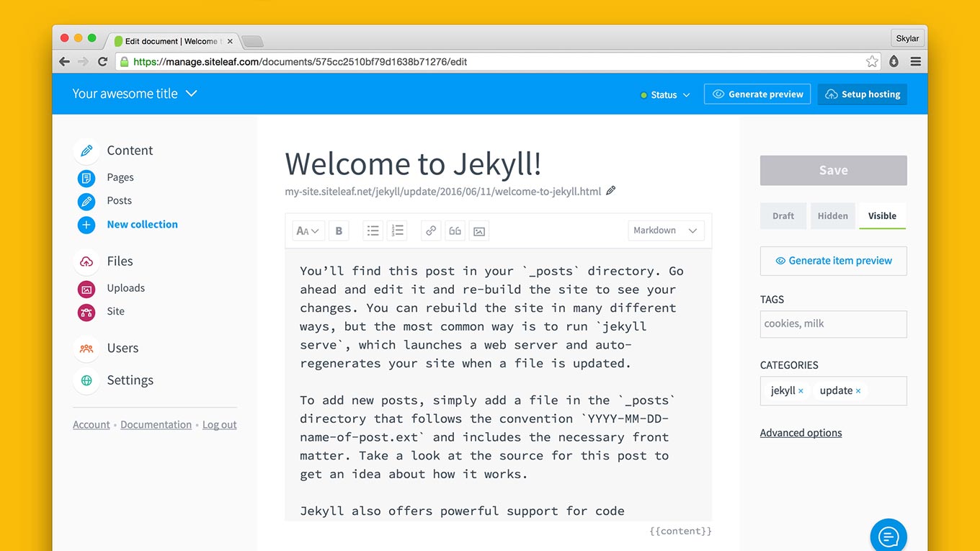The width and height of the screenshot is (980, 551).
Task: Click the Log out link
Action: tap(220, 425)
